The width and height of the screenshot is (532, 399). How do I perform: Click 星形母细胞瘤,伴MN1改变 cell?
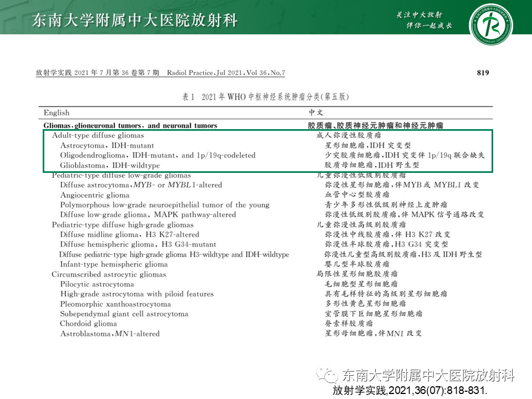[373, 334]
